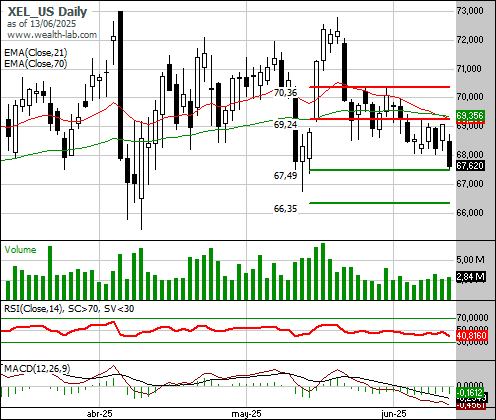This screenshot has height=420, width=496.
Task: Click the abr-25 date axis label
Action: (x=99, y=414)
